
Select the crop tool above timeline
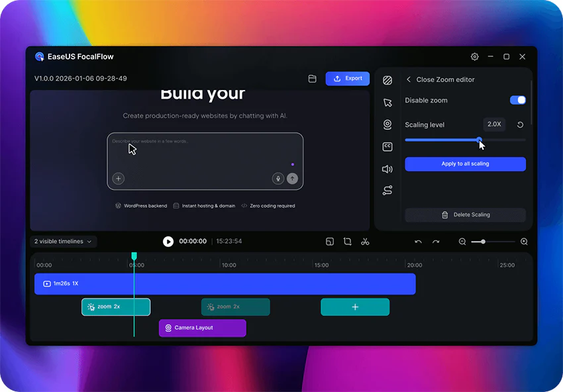(x=347, y=242)
